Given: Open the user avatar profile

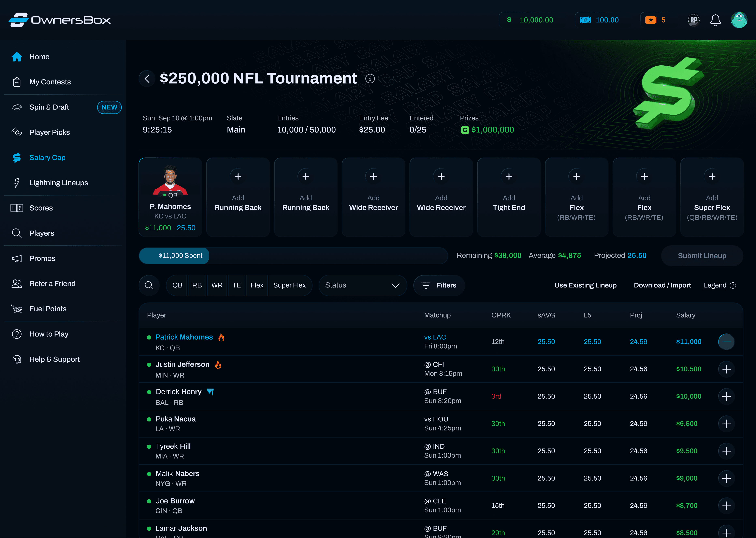Looking at the screenshot, I should [739, 20].
